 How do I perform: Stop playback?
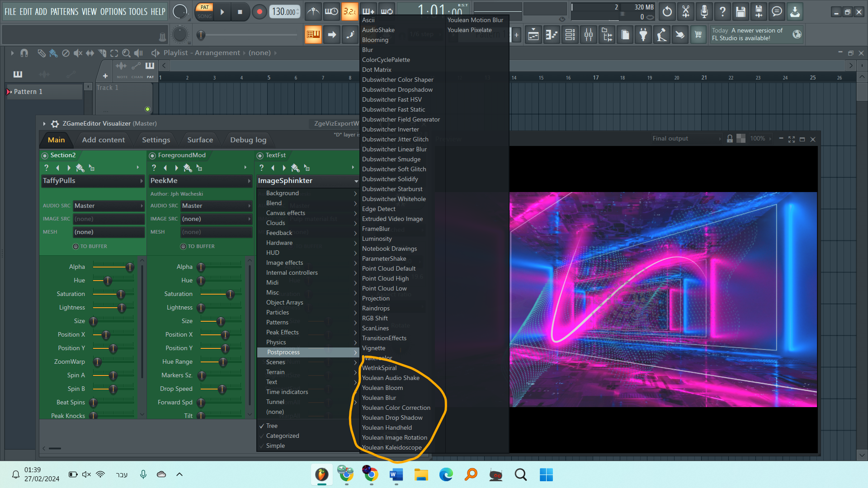[x=240, y=12]
